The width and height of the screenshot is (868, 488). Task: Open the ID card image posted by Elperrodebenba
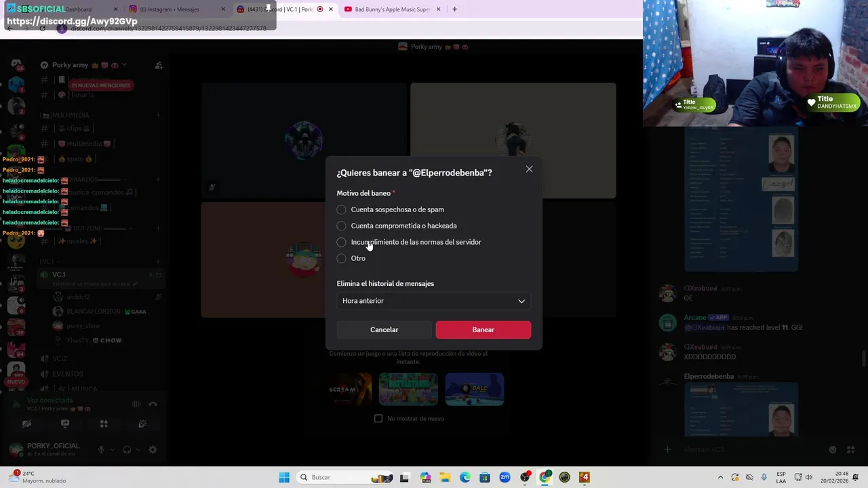click(741, 410)
